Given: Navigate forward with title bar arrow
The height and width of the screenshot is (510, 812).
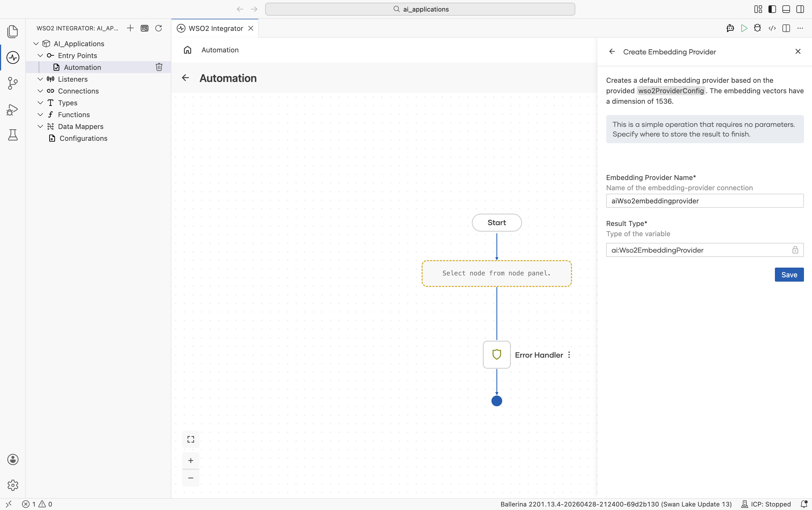Looking at the screenshot, I should click(x=254, y=9).
